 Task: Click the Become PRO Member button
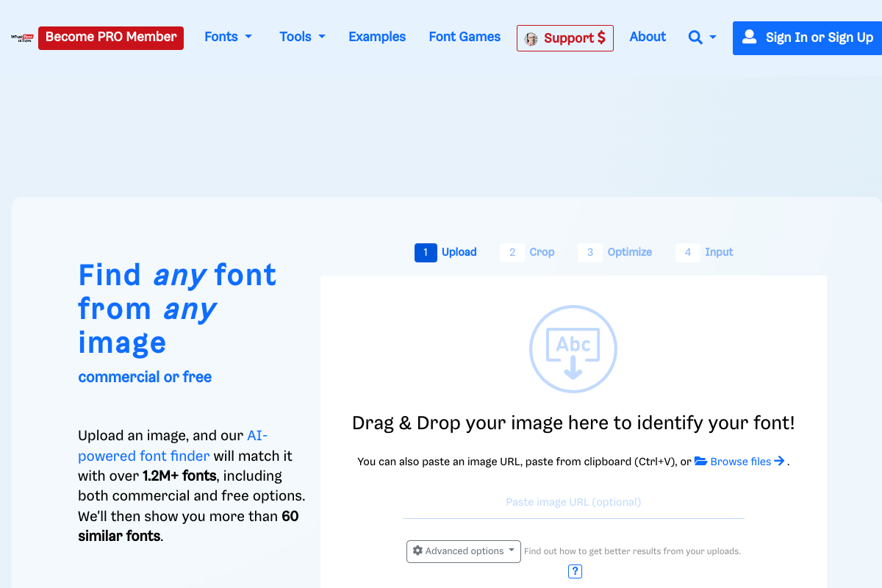point(111,37)
